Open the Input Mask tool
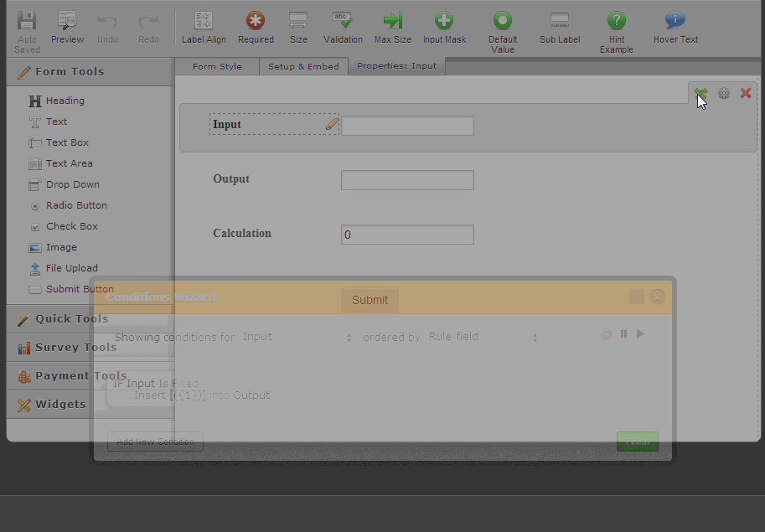 [444, 27]
